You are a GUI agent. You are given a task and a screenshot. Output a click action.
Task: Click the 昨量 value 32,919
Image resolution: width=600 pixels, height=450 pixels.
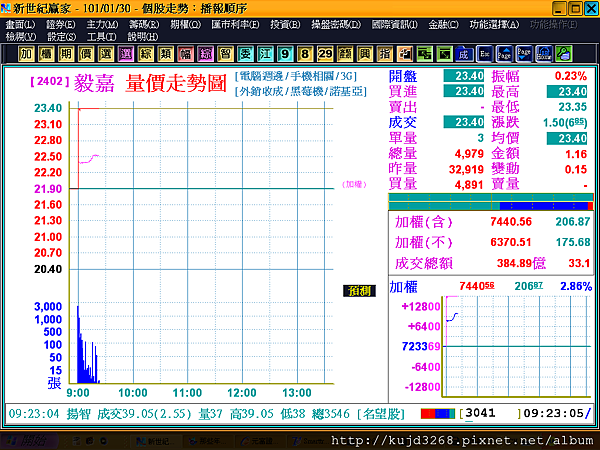[466, 169]
